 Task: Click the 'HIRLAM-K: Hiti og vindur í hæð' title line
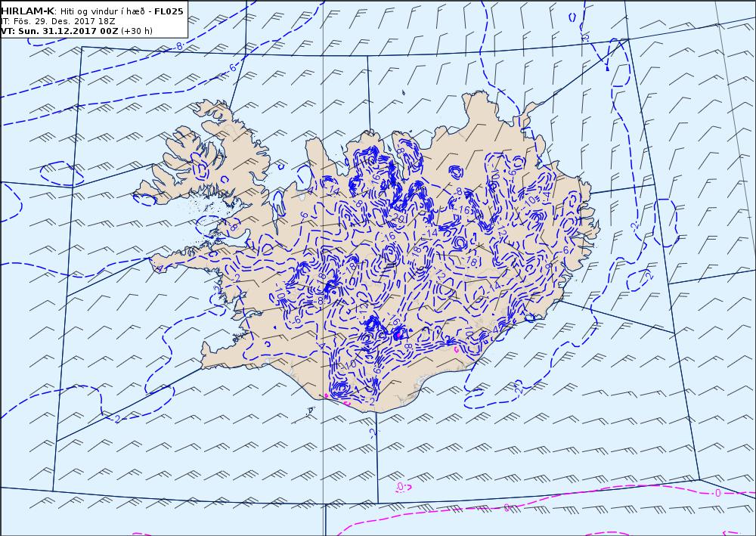[x=92, y=11]
